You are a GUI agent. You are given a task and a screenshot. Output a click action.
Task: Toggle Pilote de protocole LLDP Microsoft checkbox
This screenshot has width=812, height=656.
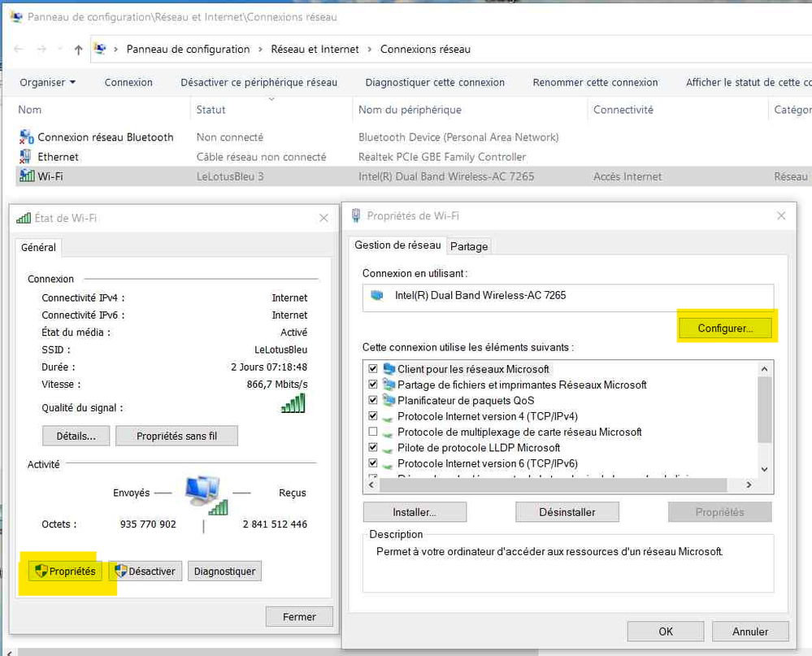(373, 448)
